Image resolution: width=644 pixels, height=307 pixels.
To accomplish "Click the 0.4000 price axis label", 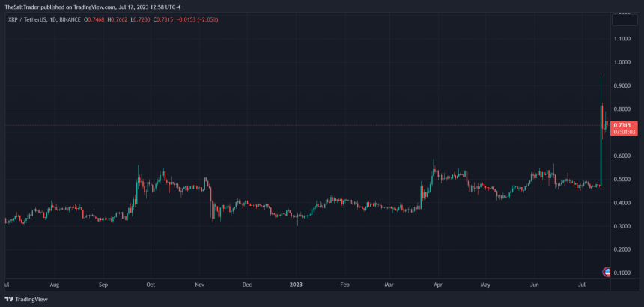I will [x=622, y=203].
